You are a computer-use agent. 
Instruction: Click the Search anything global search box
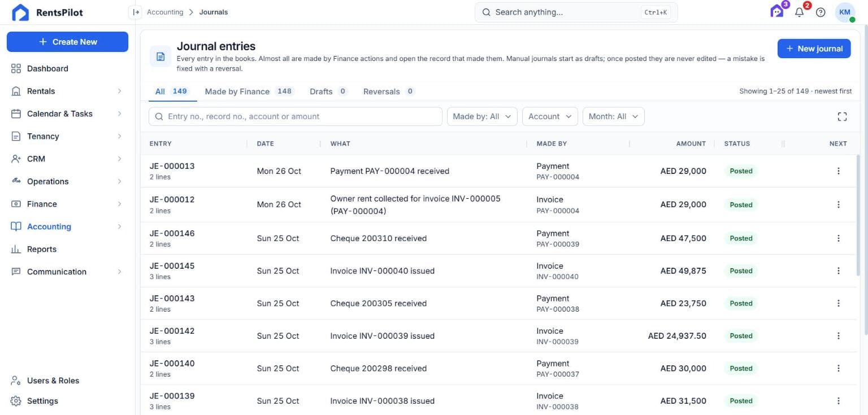tap(576, 12)
